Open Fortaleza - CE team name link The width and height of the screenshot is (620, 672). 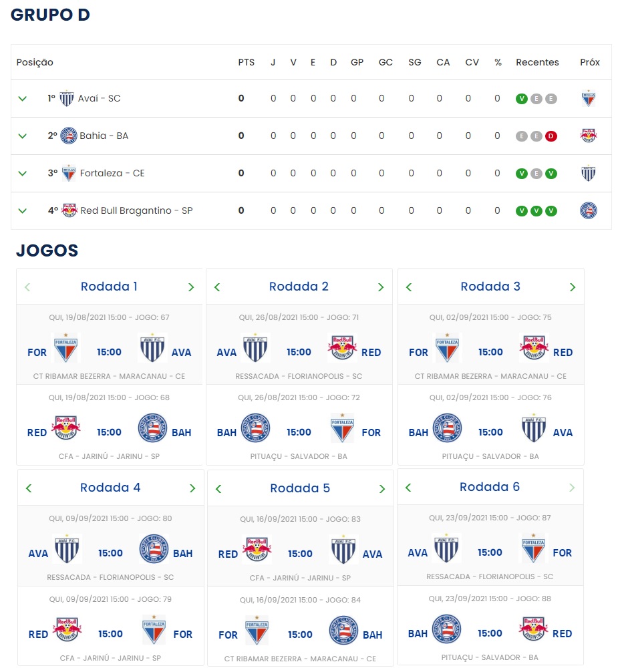pyautogui.click(x=112, y=173)
